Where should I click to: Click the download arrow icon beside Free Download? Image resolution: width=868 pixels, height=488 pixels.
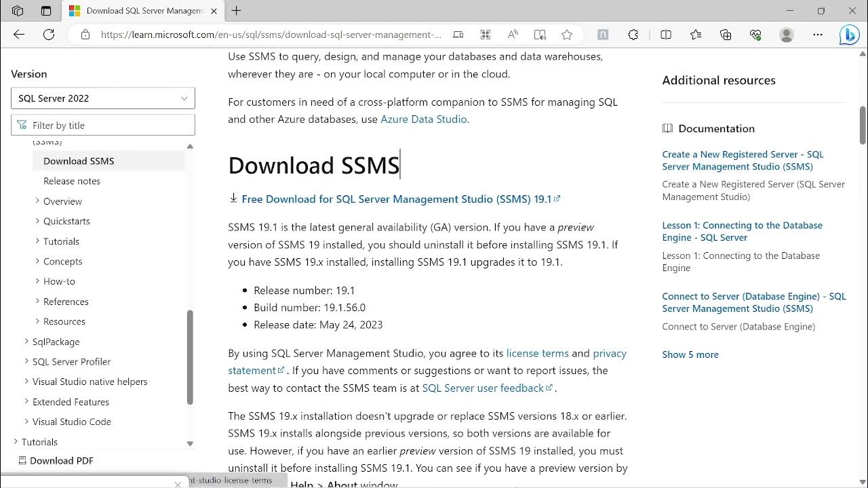click(x=233, y=198)
